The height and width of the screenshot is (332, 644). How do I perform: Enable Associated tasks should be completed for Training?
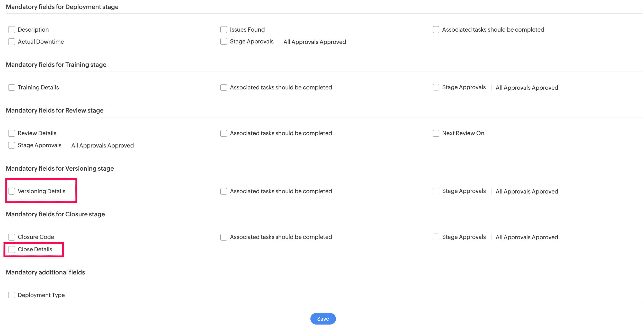click(223, 87)
